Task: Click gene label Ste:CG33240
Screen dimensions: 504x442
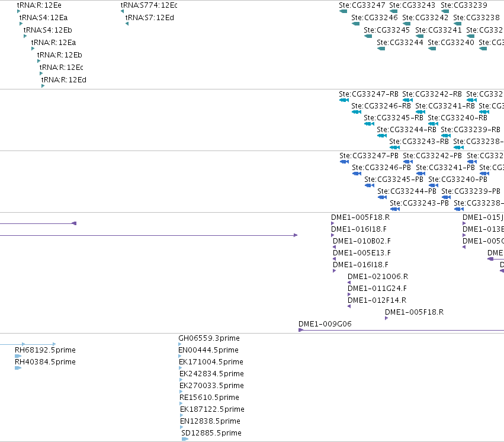Action: [x=451, y=43]
